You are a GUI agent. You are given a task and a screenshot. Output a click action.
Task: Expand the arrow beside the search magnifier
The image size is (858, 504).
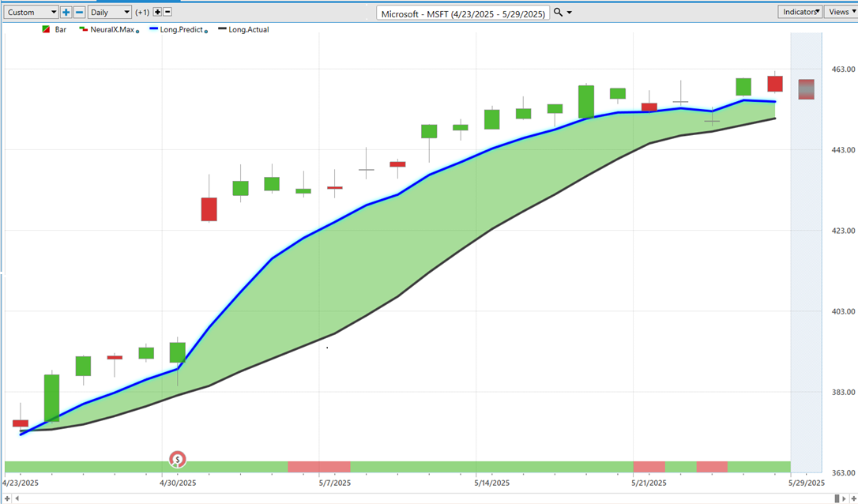point(570,13)
